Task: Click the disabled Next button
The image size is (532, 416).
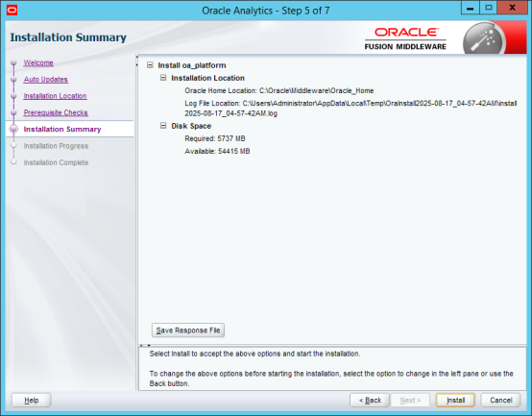Action: point(410,400)
